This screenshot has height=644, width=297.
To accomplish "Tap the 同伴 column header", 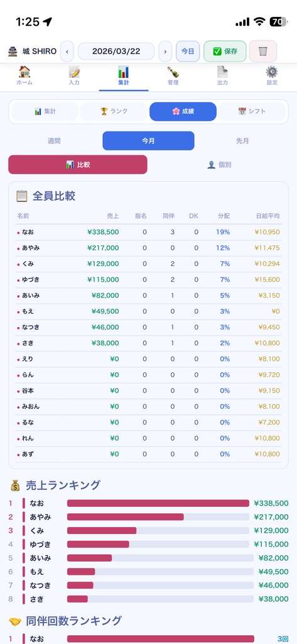I will [x=169, y=216].
